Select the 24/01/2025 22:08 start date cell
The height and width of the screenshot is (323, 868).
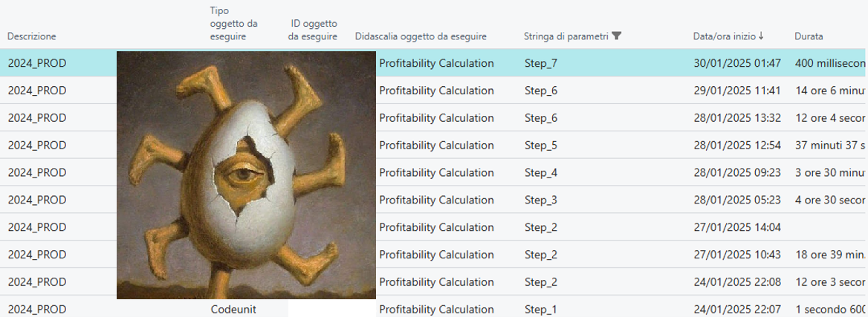pyautogui.click(x=736, y=282)
